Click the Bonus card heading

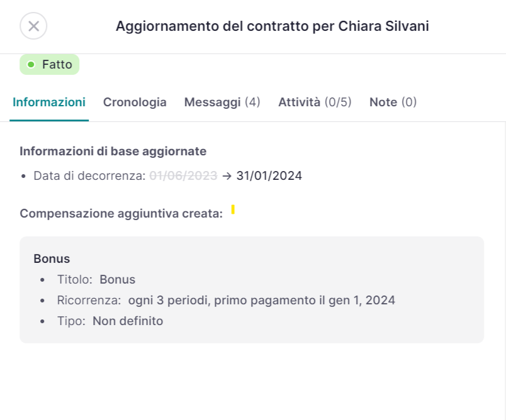(52, 258)
